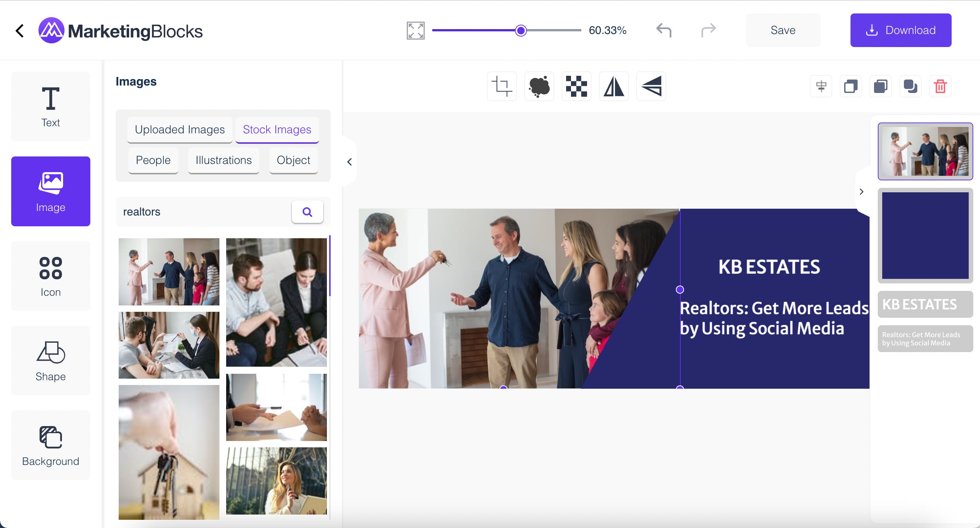This screenshot has height=528, width=980.
Task: Click the Download button
Action: point(901,30)
